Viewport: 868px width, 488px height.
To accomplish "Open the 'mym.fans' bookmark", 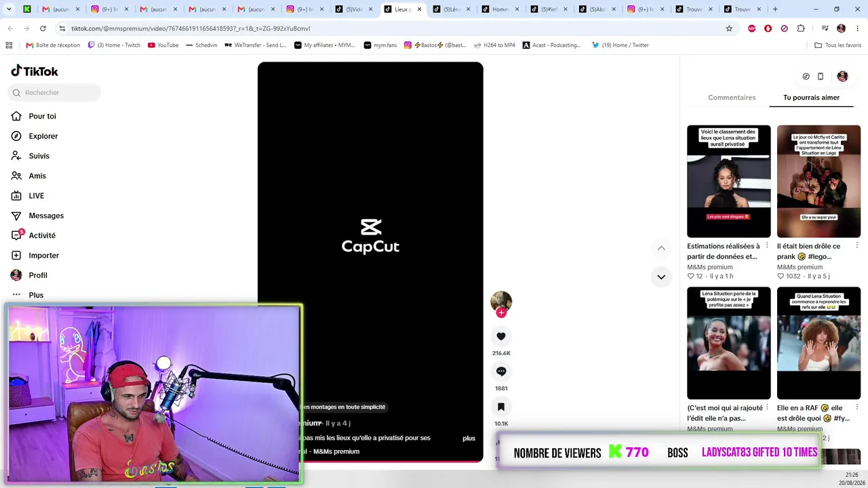I will pos(380,45).
